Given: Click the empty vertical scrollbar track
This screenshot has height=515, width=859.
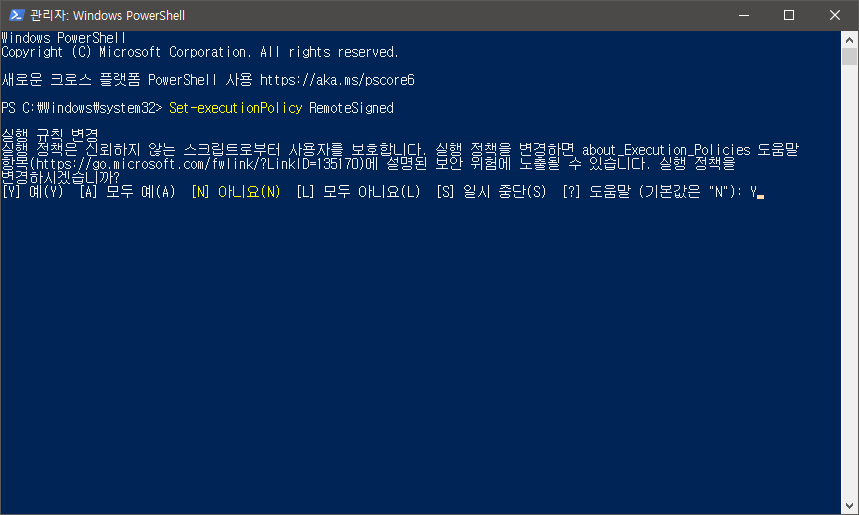Looking at the screenshot, I should tap(849, 281).
